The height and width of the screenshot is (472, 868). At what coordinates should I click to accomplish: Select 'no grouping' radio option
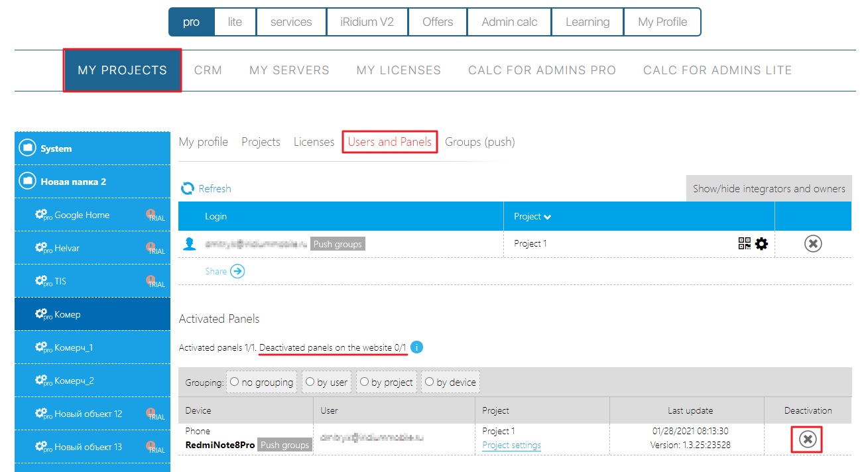[x=235, y=382]
